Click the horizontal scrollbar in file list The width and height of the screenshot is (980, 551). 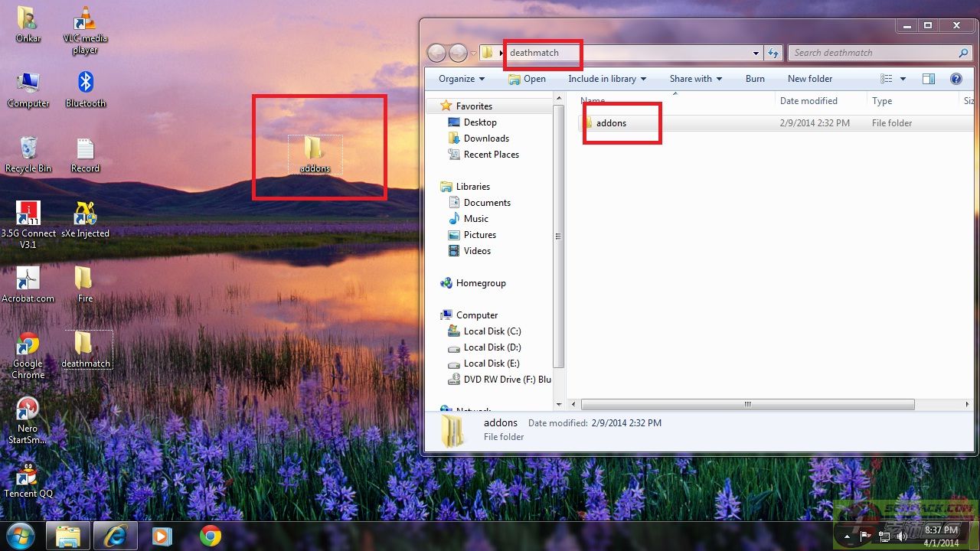(747, 404)
